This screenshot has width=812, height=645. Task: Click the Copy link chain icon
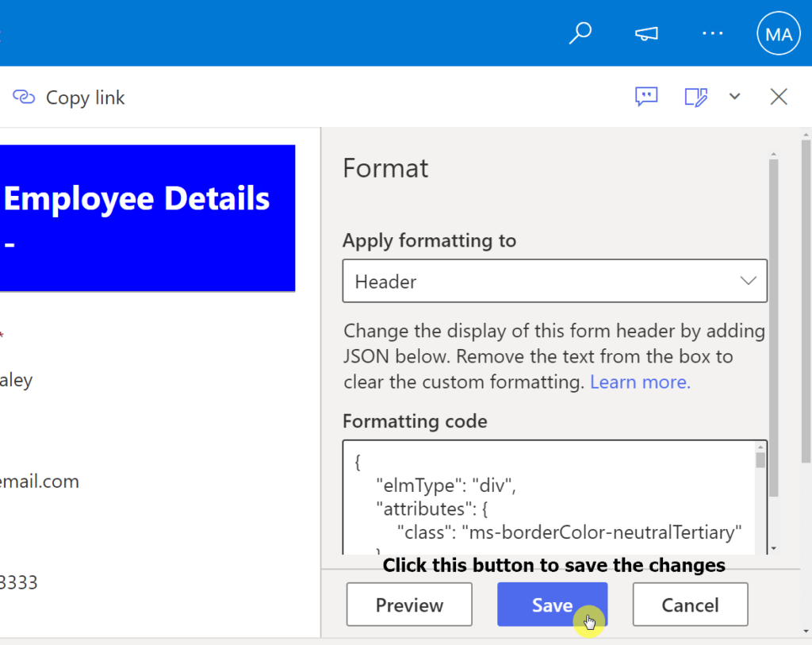(24, 97)
